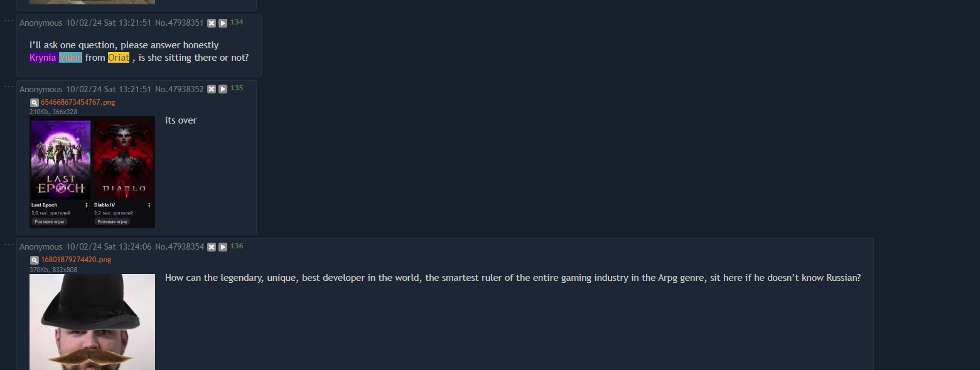The width and height of the screenshot is (980, 370).
Task: Click the play arrow icon on post No.47938352
Action: pyautogui.click(x=223, y=90)
